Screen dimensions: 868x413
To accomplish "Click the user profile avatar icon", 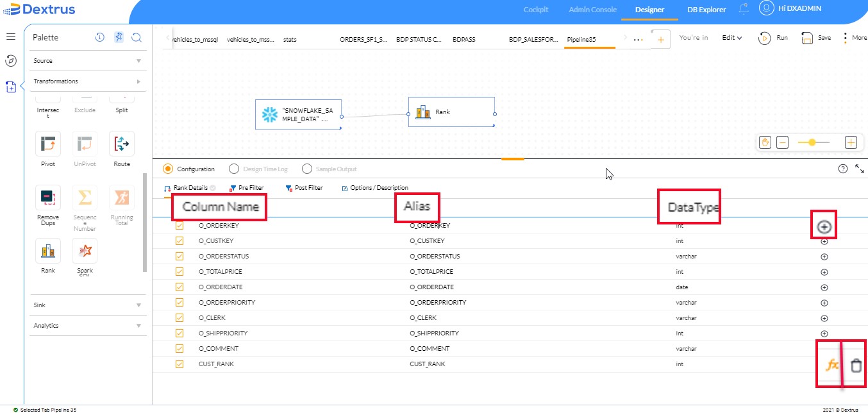I will click(x=766, y=8).
